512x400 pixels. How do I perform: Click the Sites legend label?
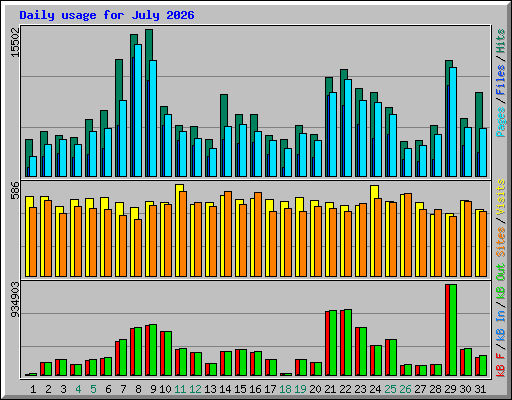tap(501, 242)
